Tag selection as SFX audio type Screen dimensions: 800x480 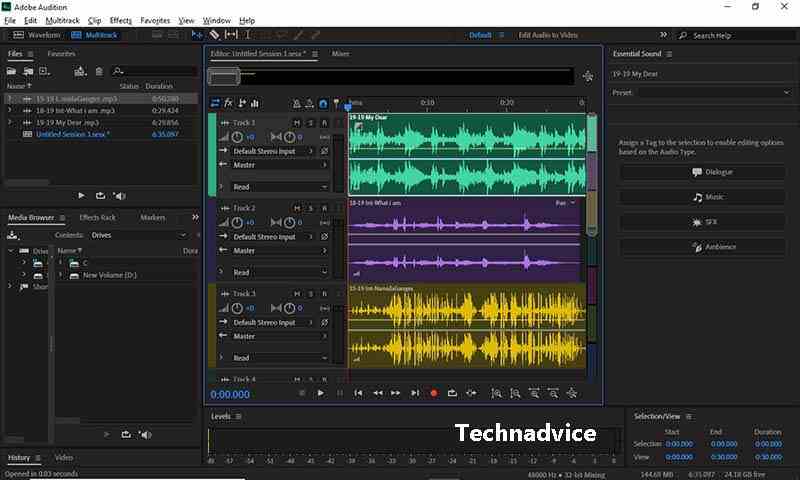point(703,222)
